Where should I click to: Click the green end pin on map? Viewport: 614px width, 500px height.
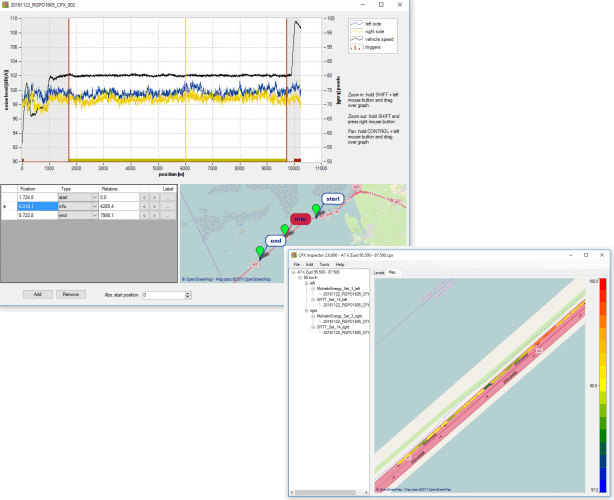point(258,249)
